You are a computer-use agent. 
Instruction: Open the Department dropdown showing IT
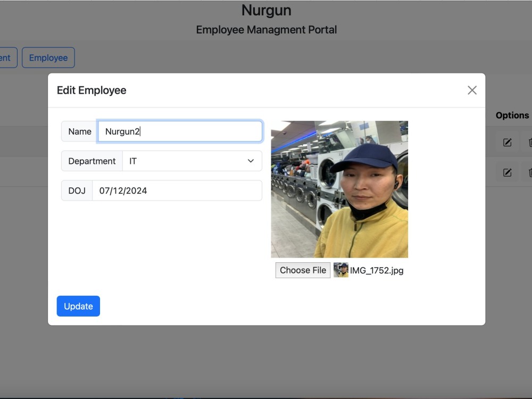tap(192, 161)
